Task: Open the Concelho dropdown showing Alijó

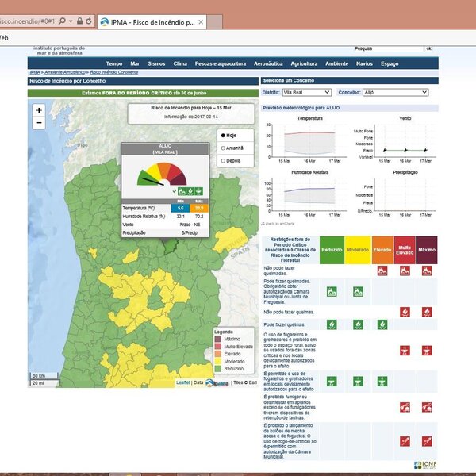Action: pyautogui.click(x=394, y=92)
